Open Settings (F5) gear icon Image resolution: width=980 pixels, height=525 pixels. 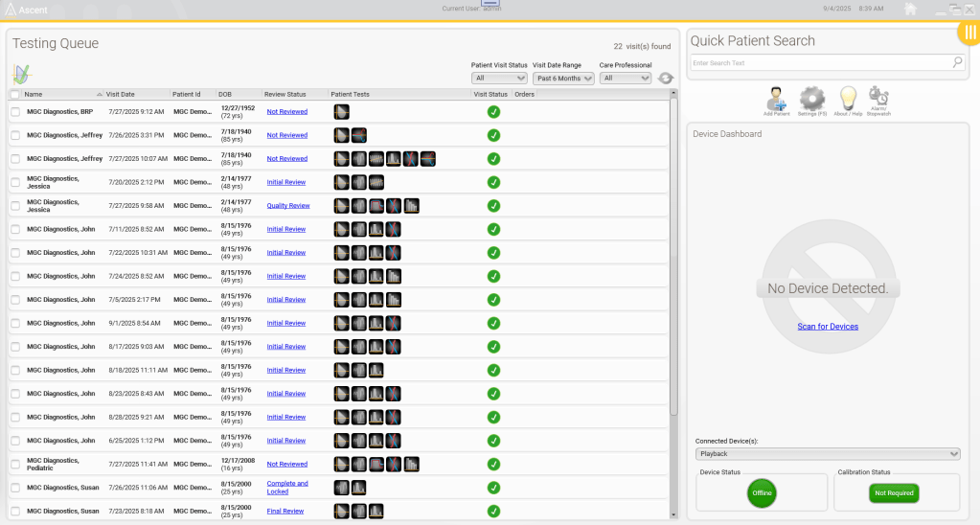pos(811,99)
